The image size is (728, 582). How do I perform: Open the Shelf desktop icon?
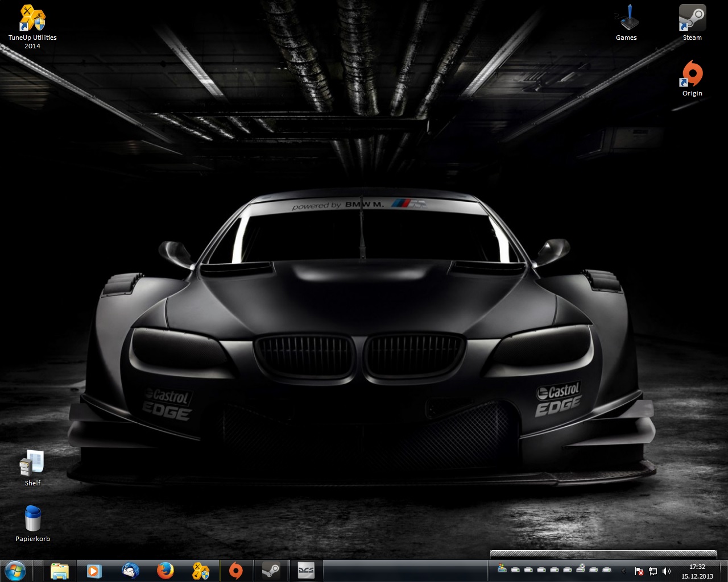coord(32,468)
